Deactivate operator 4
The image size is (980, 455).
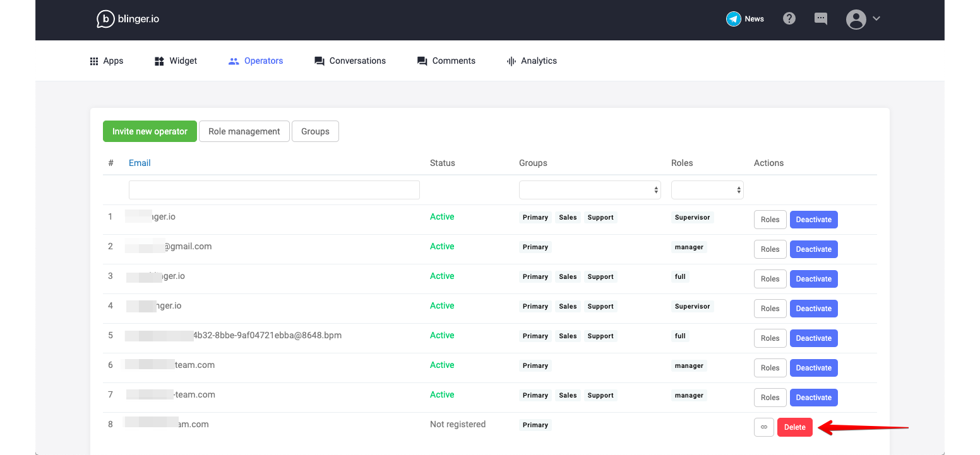tap(814, 309)
